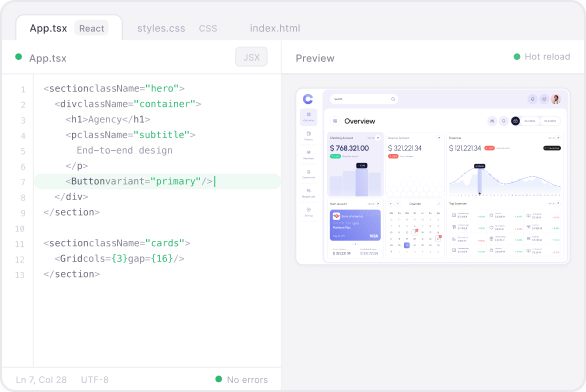This screenshot has height=392, width=586.
Task: Click the <h1>Agency</h1> line
Action: [x=108, y=119]
